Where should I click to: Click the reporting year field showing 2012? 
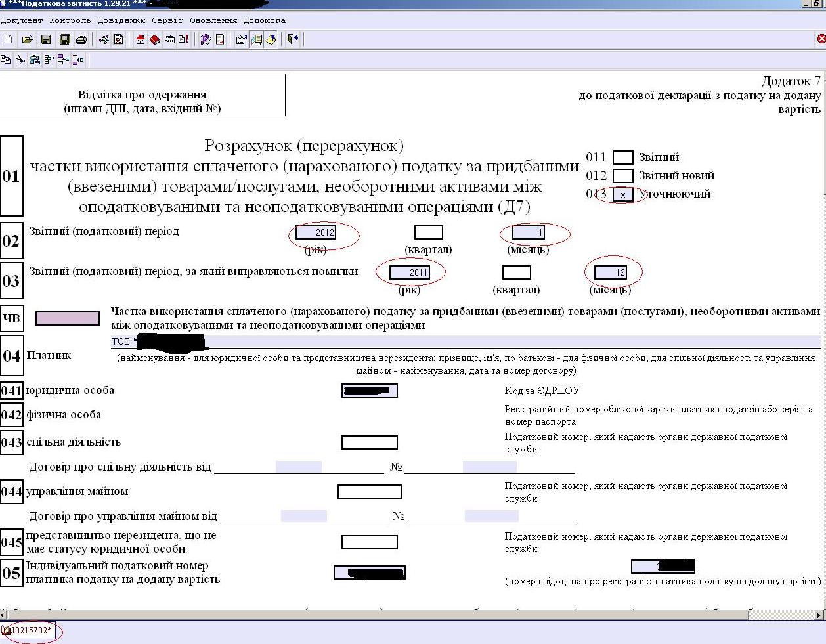pyautogui.click(x=316, y=232)
